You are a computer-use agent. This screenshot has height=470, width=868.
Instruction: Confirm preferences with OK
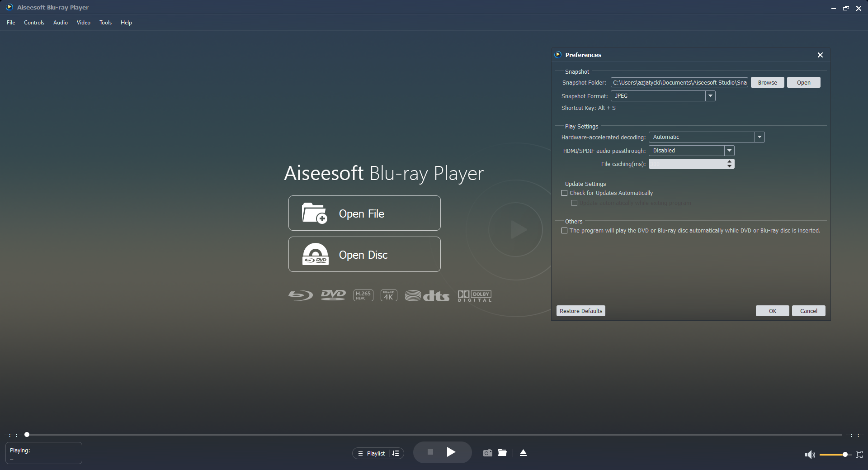[773, 311]
